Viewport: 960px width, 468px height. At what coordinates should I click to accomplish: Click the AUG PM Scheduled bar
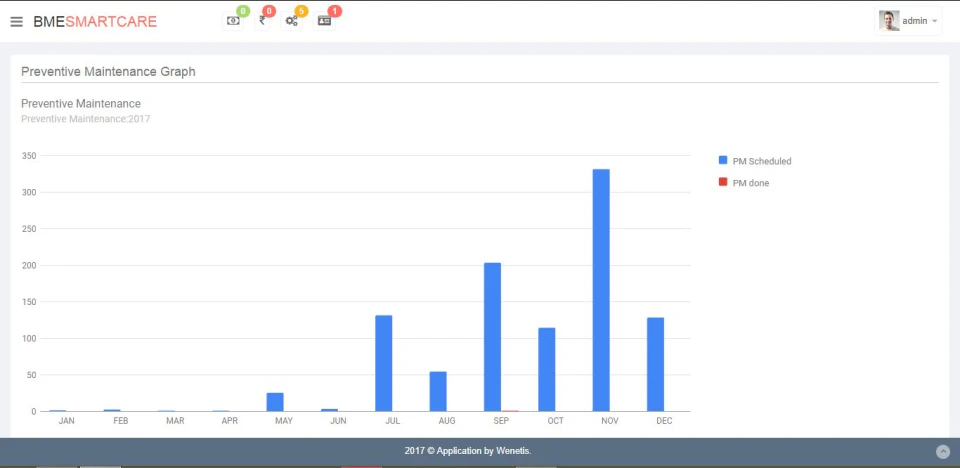coord(438,391)
